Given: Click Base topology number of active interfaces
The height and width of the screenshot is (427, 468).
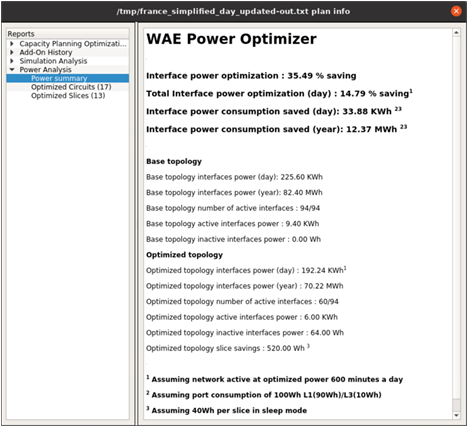Looking at the screenshot, I should 233,208.
